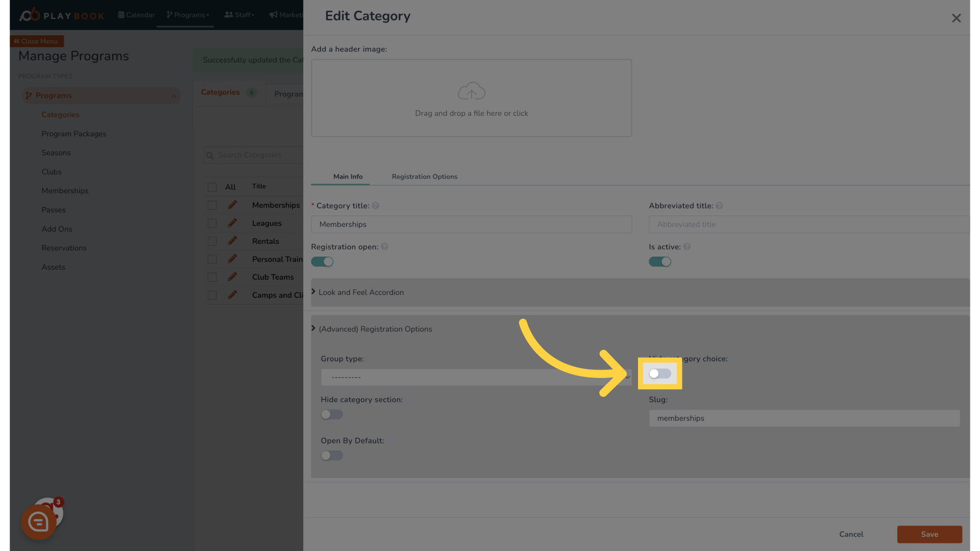Image resolution: width=980 pixels, height=551 pixels.
Task: Click Close Menu button
Action: pos(36,41)
